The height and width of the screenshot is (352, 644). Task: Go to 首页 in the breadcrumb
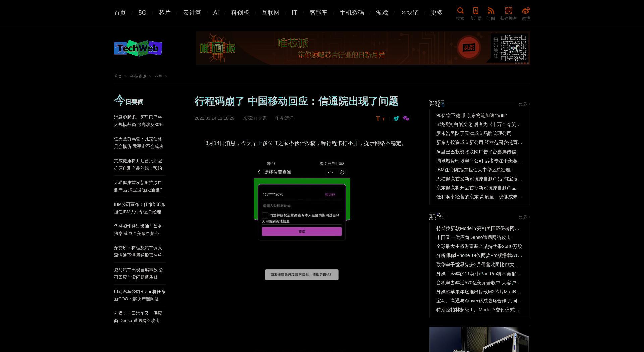click(118, 76)
